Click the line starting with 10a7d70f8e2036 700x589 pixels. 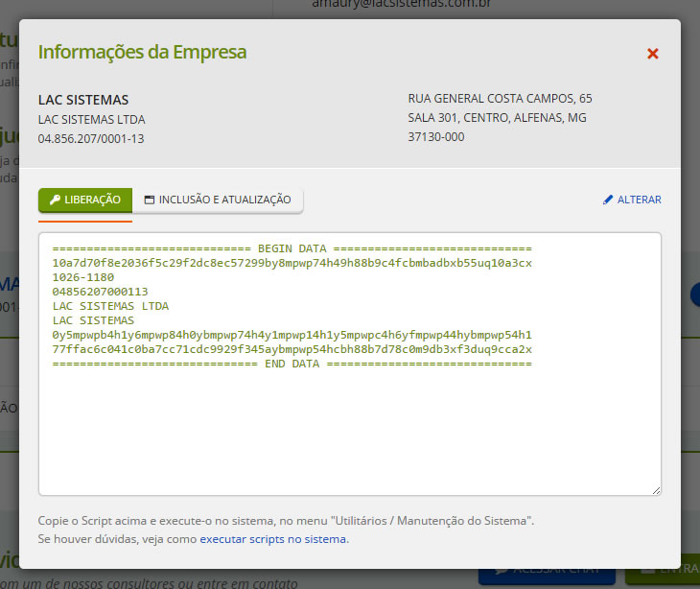(x=292, y=263)
